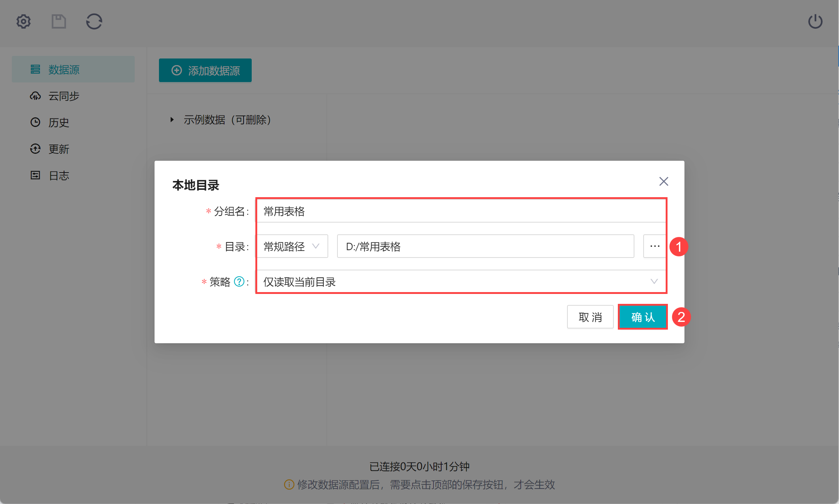Screen dimensions: 839x504
Task: Click the 分组名 input field
Action: coord(461,211)
